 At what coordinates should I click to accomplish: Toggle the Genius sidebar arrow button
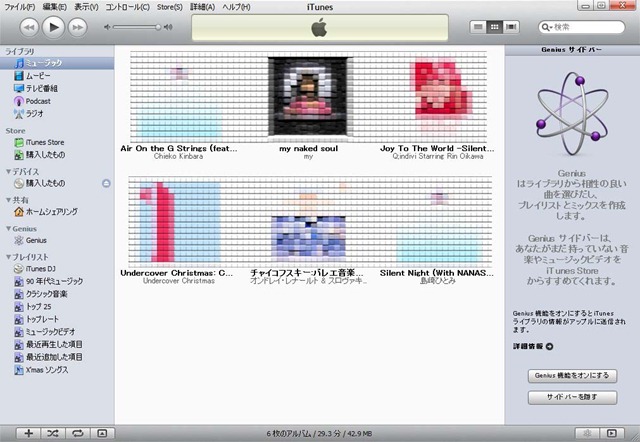click(x=611, y=433)
